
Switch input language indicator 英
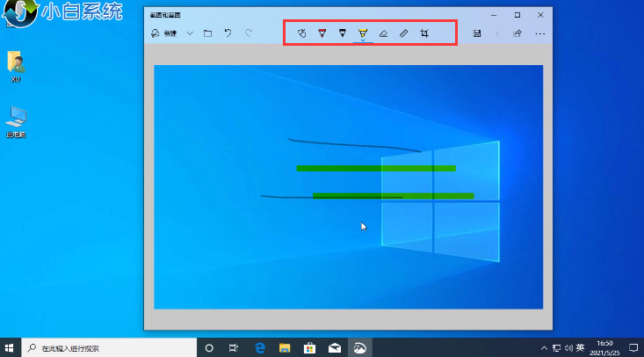[580, 348]
